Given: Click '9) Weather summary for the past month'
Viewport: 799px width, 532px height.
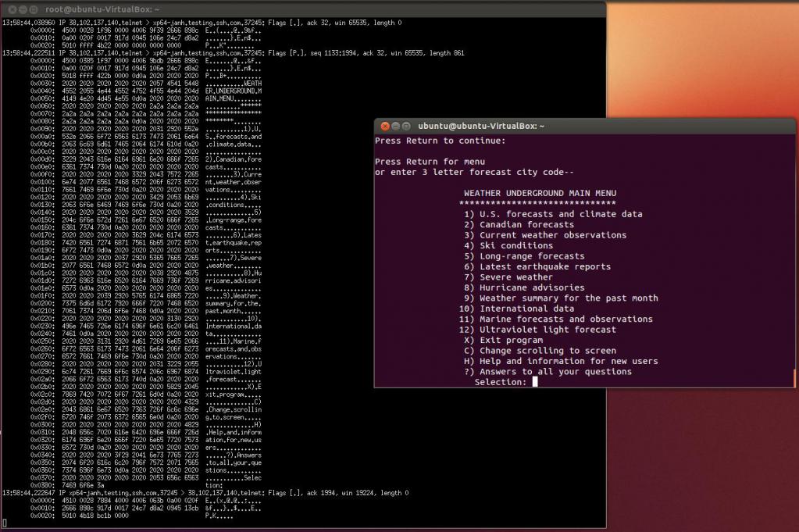Looking at the screenshot, I should 561,298.
